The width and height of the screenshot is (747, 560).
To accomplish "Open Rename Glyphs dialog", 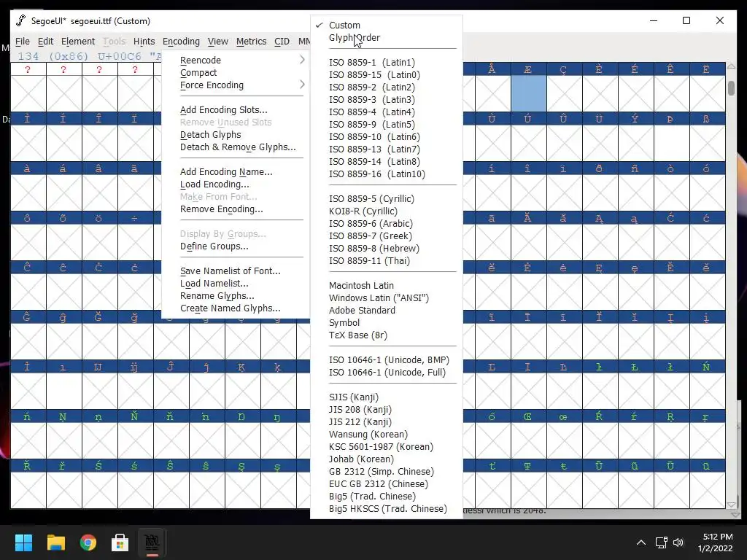I will pyautogui.click(x=217, y=296).
